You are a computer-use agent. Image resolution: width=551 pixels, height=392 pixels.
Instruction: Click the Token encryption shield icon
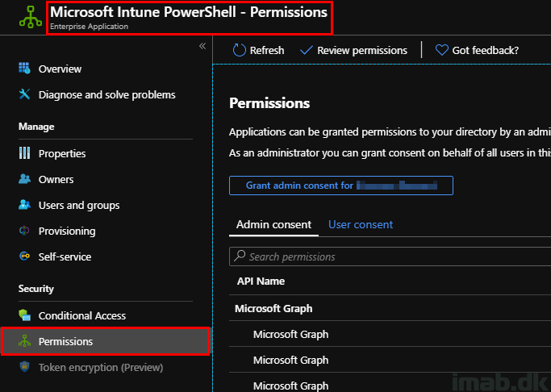[x=24, y=367]
